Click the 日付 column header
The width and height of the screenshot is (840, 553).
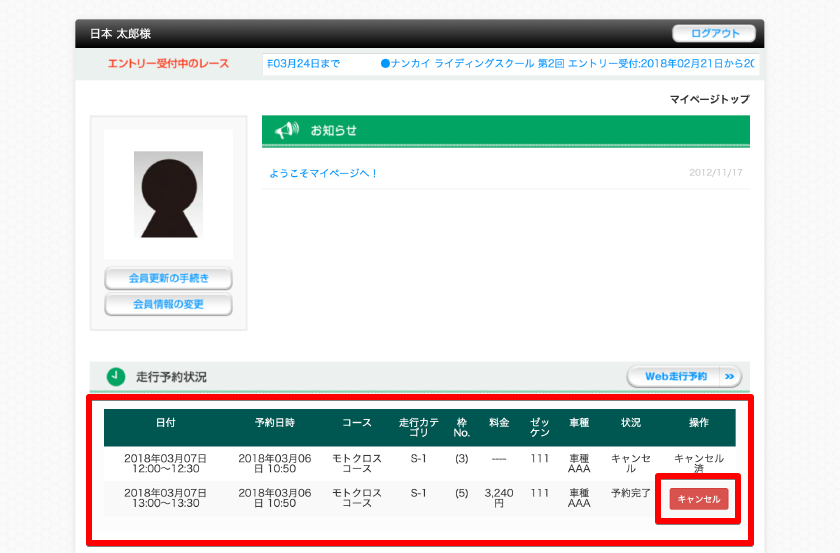(165, 422)
